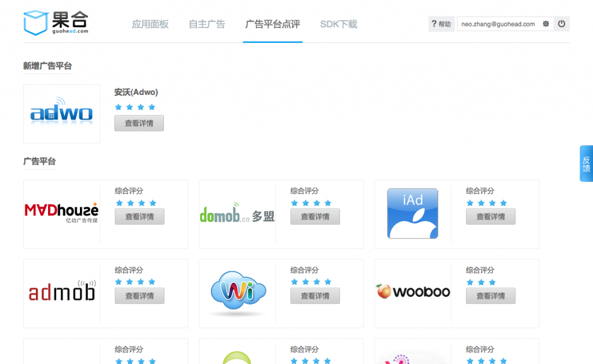Click 综合评分 label in MADhouse card
This screenshot has height=364, width=593.
[129, 191]
